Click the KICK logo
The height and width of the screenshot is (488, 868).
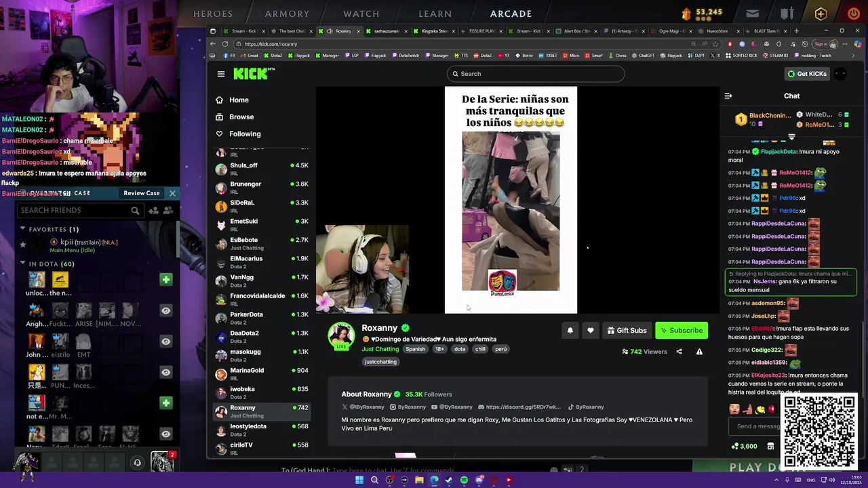254,74
